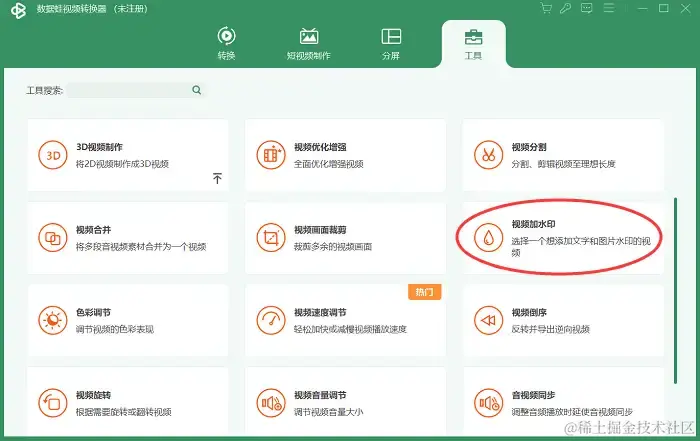The height and width of the screenshot is (441, 700).
Task: Click the 色彩调节 title text
Action: coord(93,312)
